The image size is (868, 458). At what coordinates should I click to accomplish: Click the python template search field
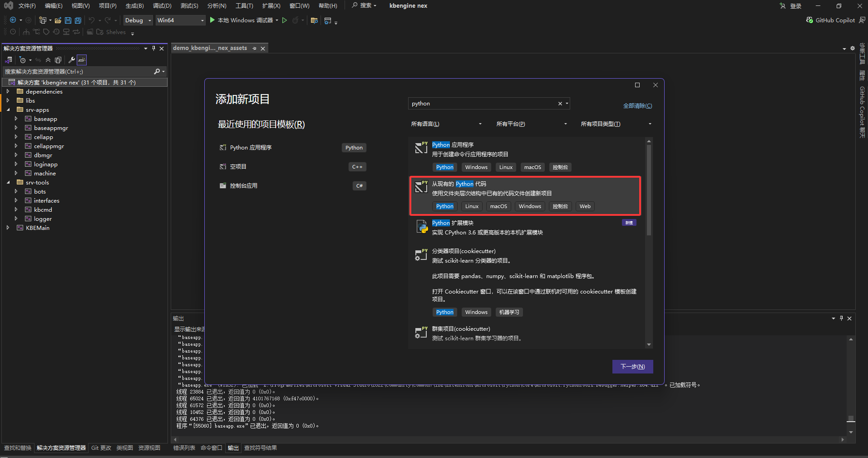coord(481,104)
